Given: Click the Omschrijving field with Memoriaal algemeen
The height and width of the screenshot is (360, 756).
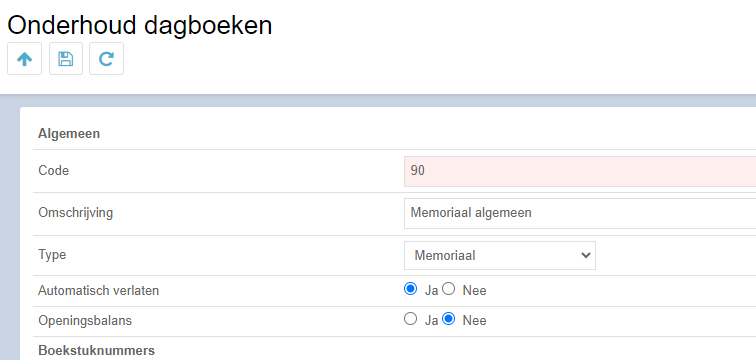Looking at the screenshot, I should 580,213.
